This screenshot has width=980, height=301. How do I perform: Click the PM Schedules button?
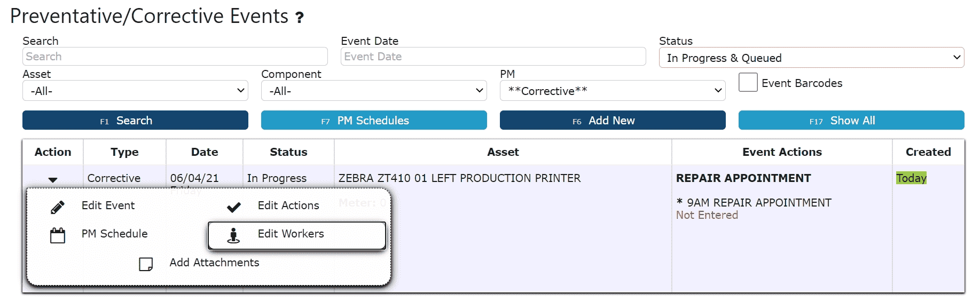[x=373, y=121]
